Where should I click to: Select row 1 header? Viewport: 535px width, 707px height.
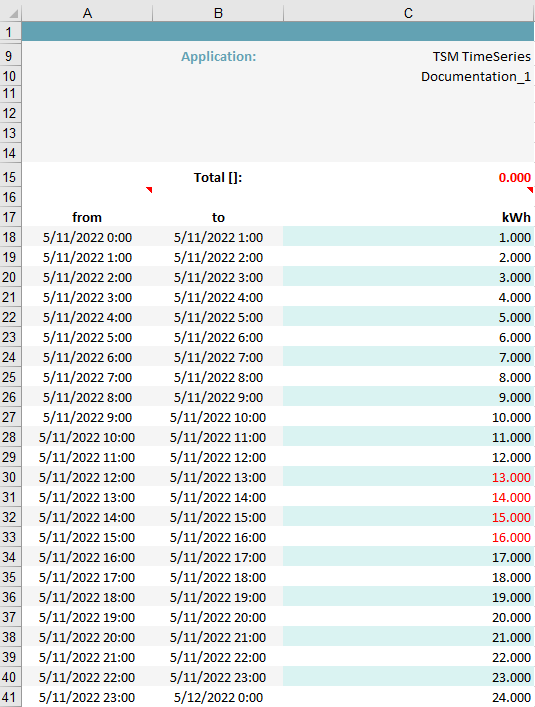pos(11,32)
